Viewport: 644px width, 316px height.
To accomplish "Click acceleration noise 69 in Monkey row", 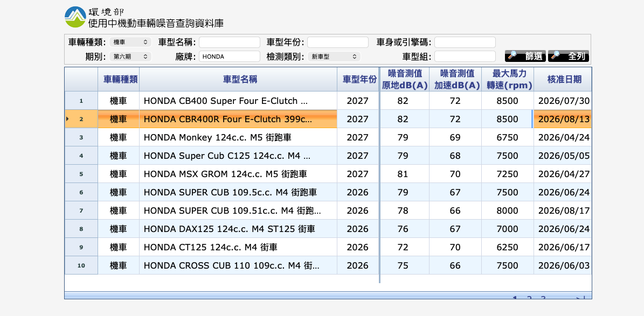I will point(455,137).
